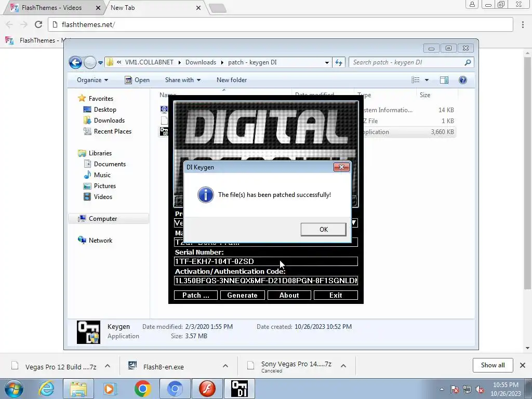Click Explorer forward navigation arrow
This screenshot has height=399, width=532.
point(90,62)
